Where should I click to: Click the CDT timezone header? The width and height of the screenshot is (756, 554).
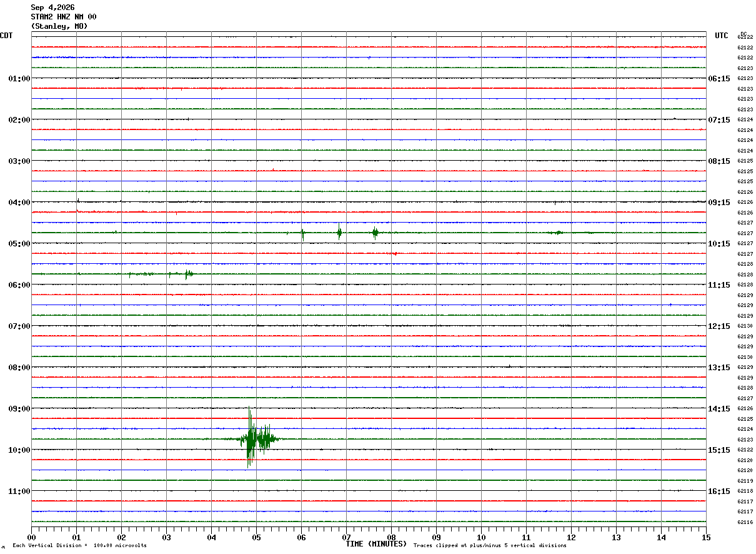[6, 36]
